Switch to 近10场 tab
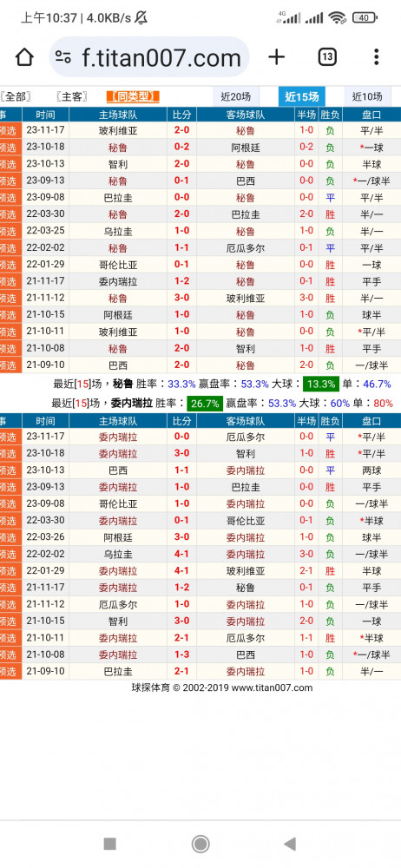The width and height of the screenshot is (401, 868). 367,97
